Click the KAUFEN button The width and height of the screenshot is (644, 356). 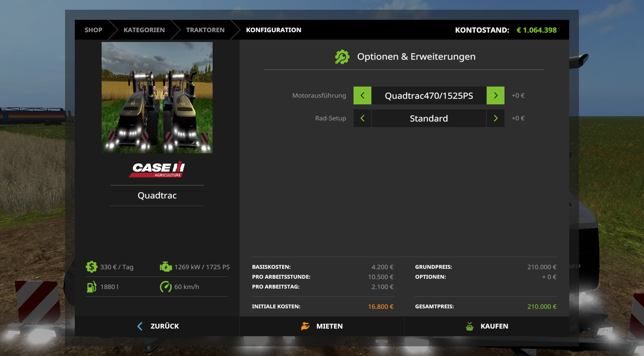[x=487, y=326]
